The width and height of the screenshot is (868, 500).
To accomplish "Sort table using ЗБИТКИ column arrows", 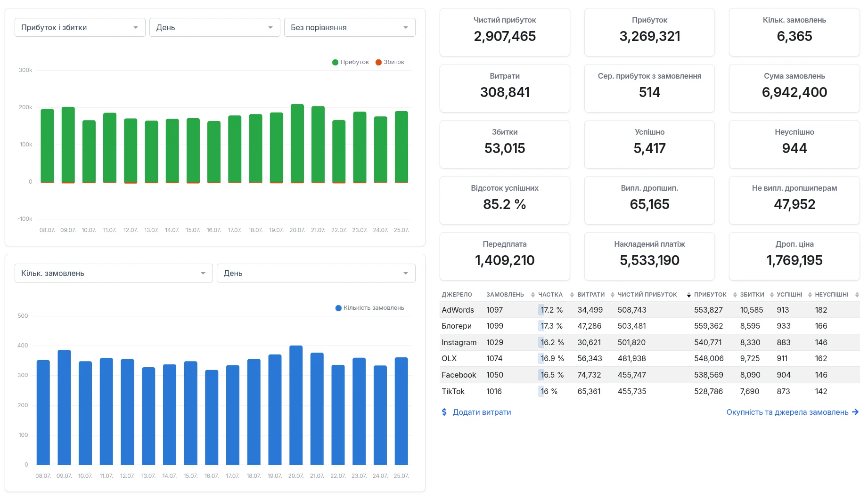I will tap(771, 295).
